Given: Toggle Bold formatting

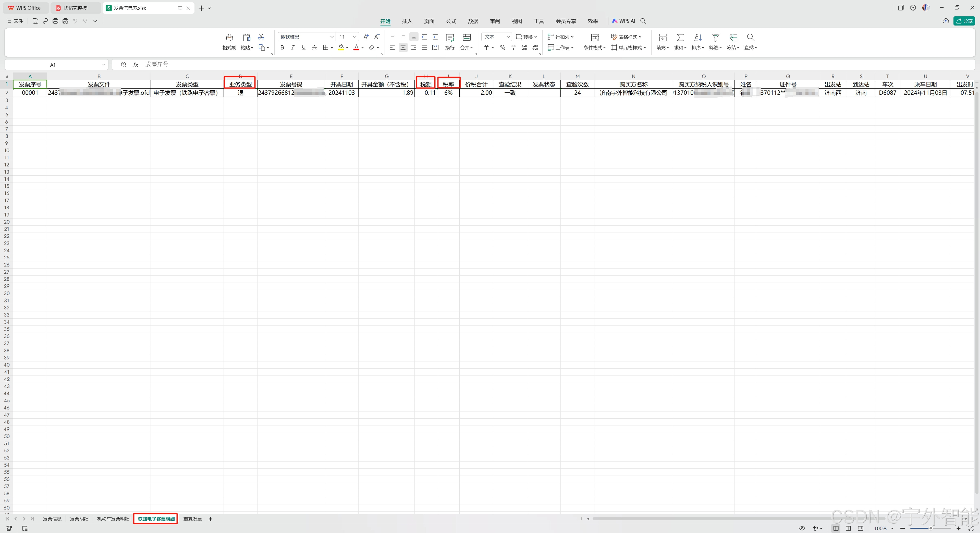Looking at the screenshot, I should [x=282, y=47].
